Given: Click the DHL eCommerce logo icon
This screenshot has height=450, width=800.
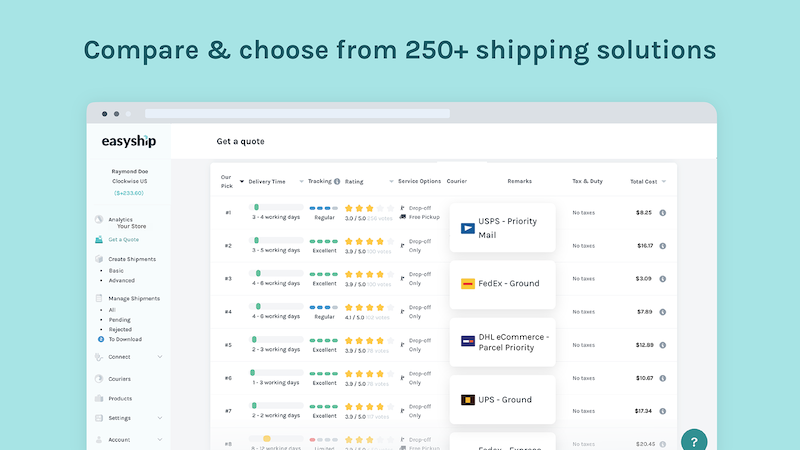Looking at the screenshot, I should tap(467, 341).
